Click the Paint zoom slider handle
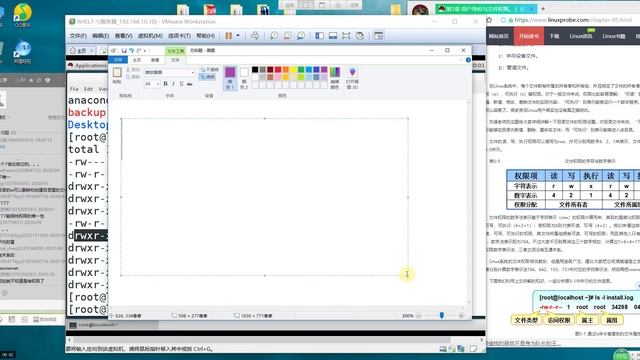The width and height of the screenshot is (640, 360). point(442,316)
